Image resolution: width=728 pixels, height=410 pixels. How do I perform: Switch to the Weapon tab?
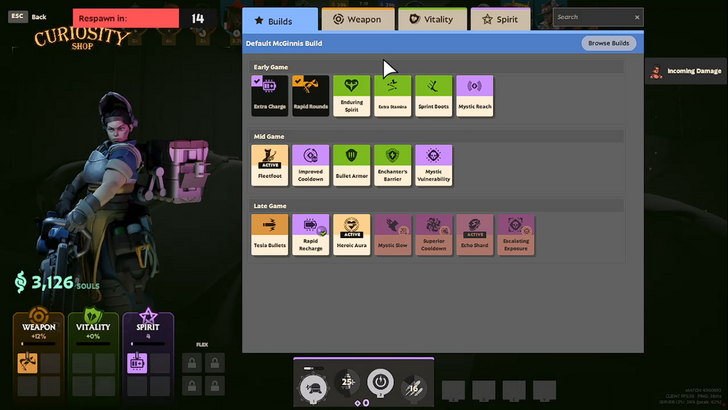tap(358, 19)
